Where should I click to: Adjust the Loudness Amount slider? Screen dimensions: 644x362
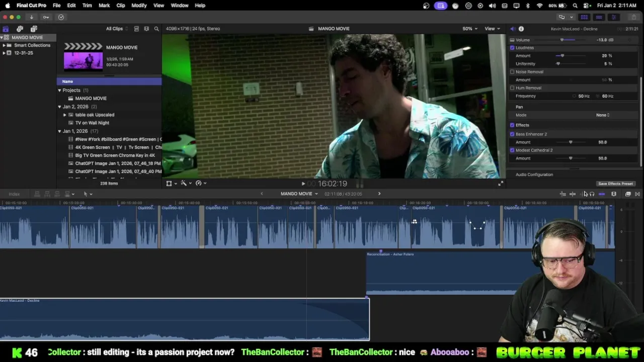point(562,56)
